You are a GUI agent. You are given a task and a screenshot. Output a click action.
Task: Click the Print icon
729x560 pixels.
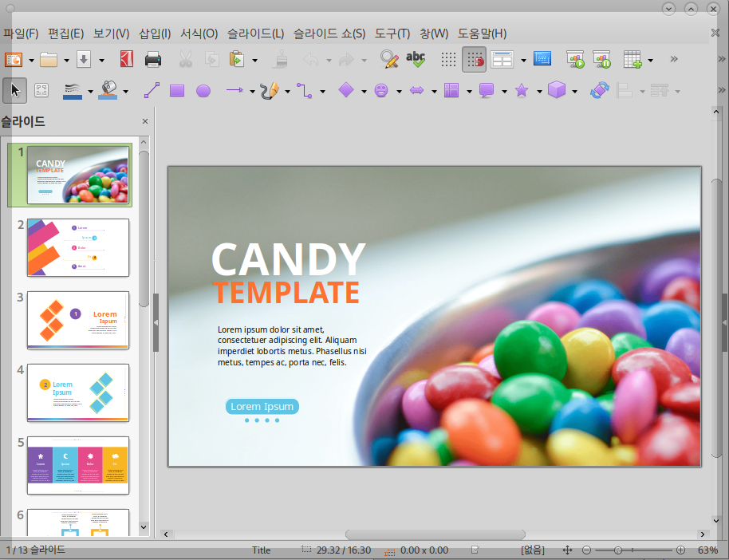click(x=153, y=60)
